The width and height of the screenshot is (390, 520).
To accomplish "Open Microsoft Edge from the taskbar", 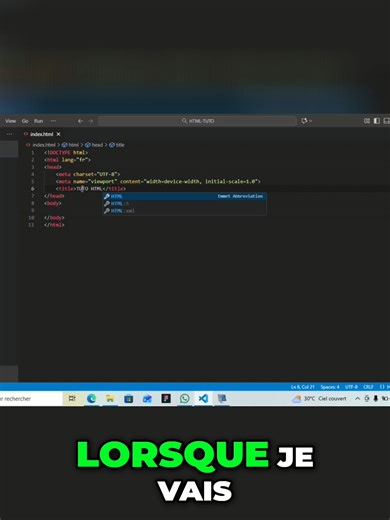I will [91, 398].
